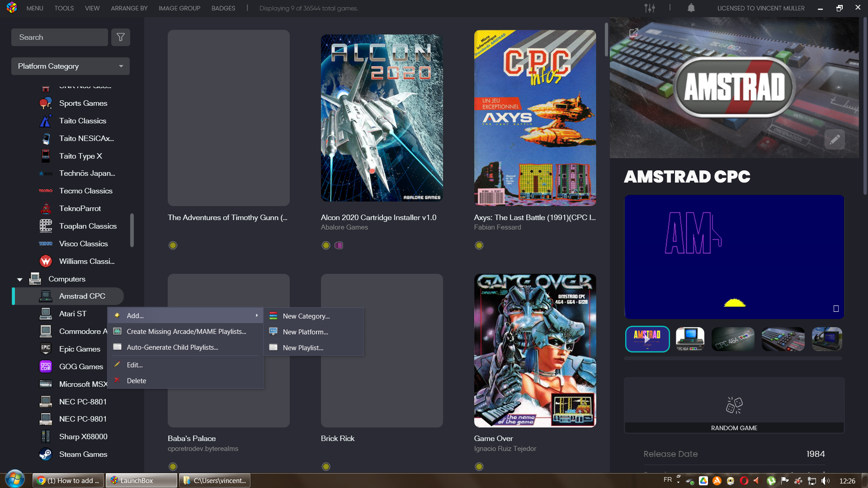The height and width of the screenshot is (488, 868).
Task: Click the Windows Start orb
Action: (15, 480)
